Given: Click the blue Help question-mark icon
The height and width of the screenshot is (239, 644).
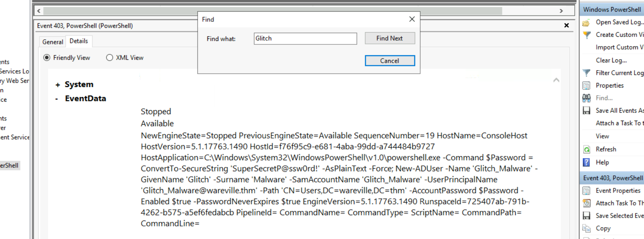Looking at the screenshot, I should (x=587, y=162).
